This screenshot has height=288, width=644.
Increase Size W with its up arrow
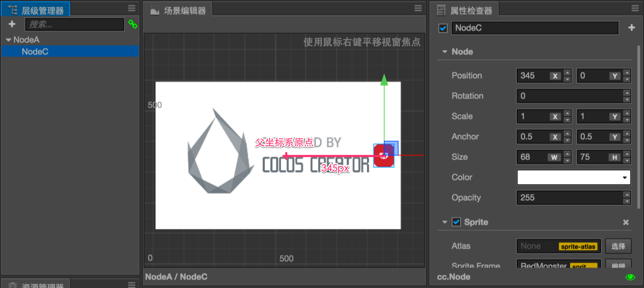coord(567,154)
